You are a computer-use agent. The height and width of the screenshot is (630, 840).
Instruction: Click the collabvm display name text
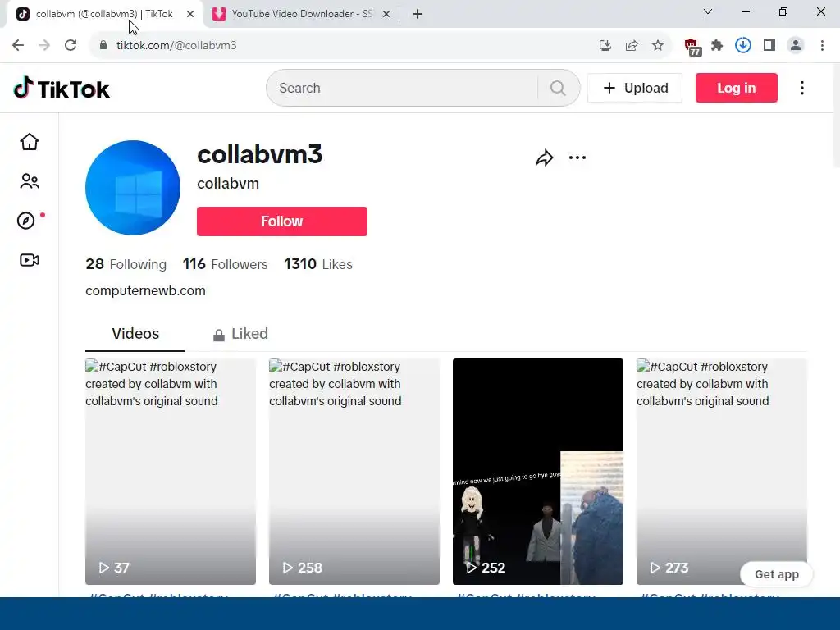click(228, 183)
